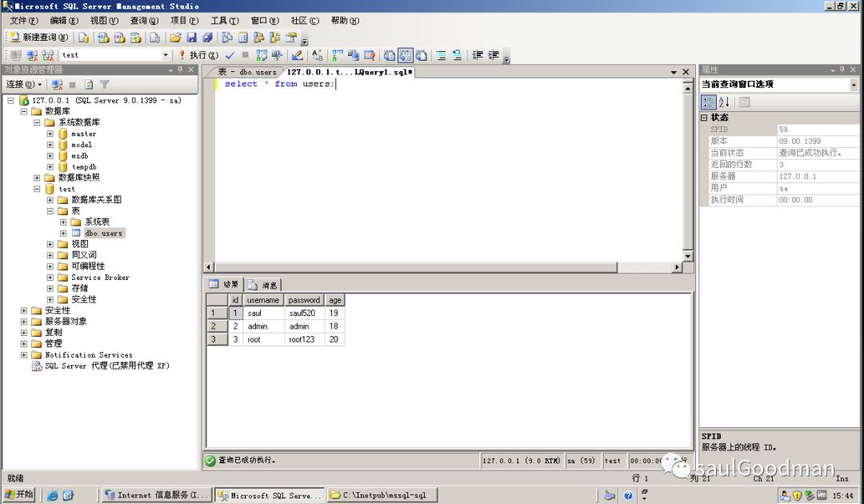Screen dimensions: 864x504
Task: Toggle Alphabetical sort in Properties panel
Action: pyautogui.click(x=724, y=102)
